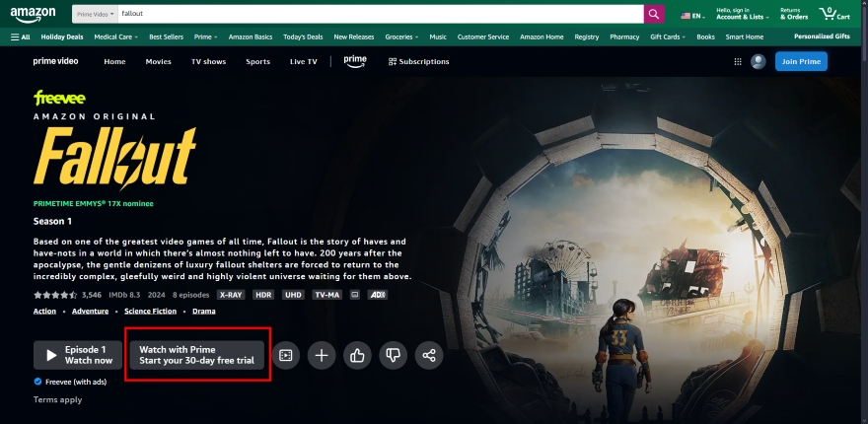
Task: Open Returns & Orders
Action: tap(794, 14)
